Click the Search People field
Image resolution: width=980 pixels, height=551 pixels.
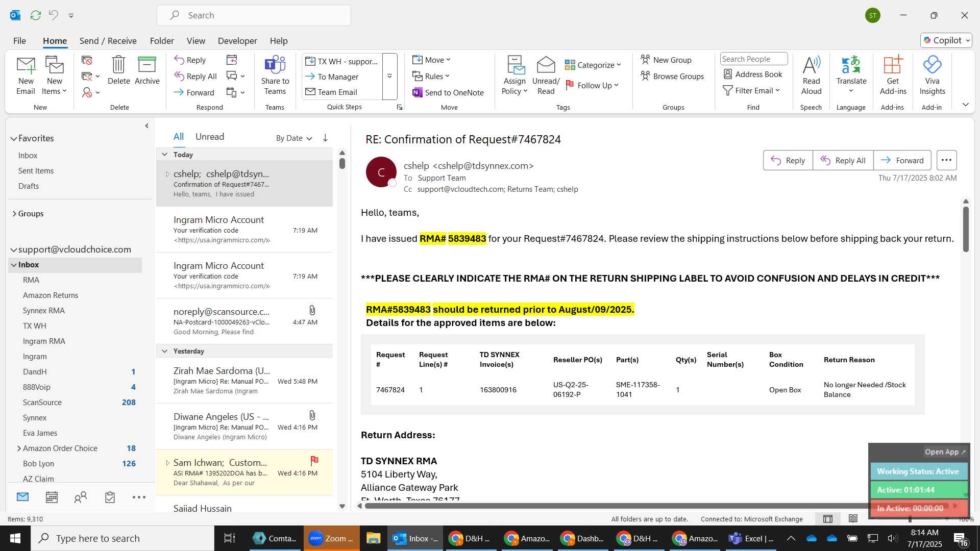753,59
